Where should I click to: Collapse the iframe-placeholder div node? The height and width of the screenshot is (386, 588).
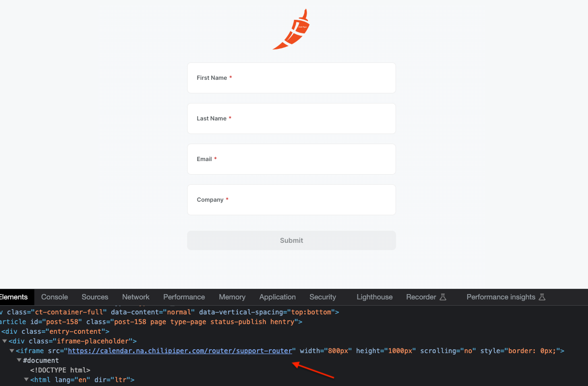(x=5, y=341)
